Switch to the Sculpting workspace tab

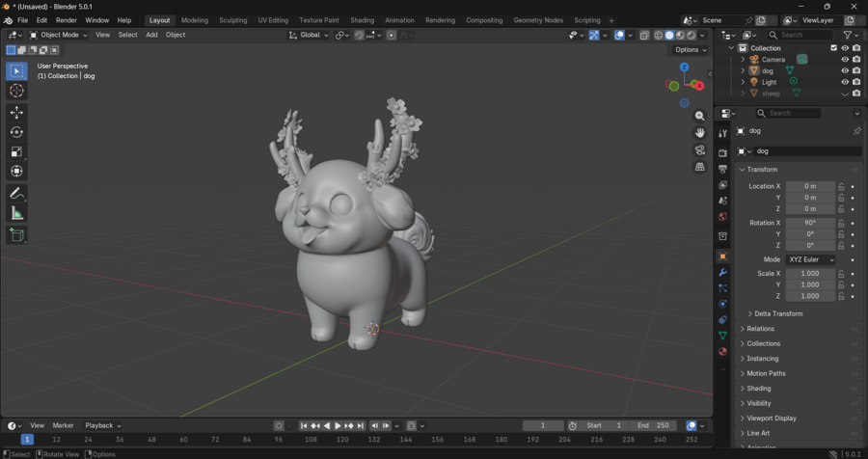click(x=232, y=20)
